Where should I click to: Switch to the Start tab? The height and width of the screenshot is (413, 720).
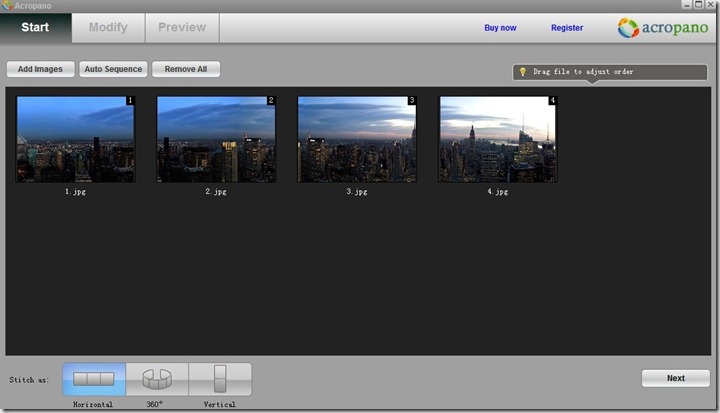36,28
